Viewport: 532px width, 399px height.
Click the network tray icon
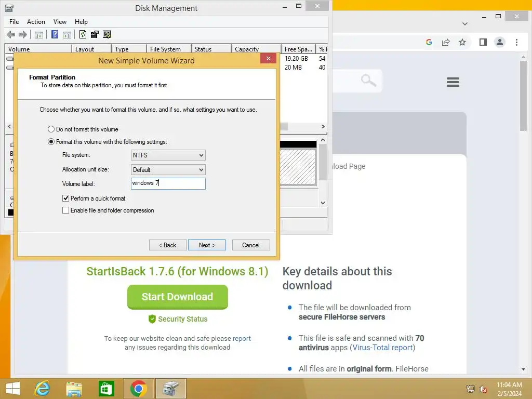(x=471, y=389)
